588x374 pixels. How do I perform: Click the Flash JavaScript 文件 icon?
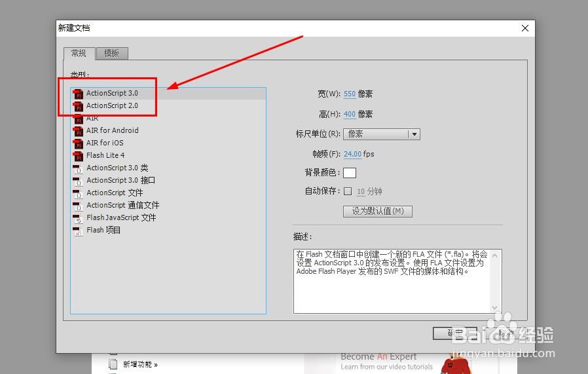pos(78,218)
